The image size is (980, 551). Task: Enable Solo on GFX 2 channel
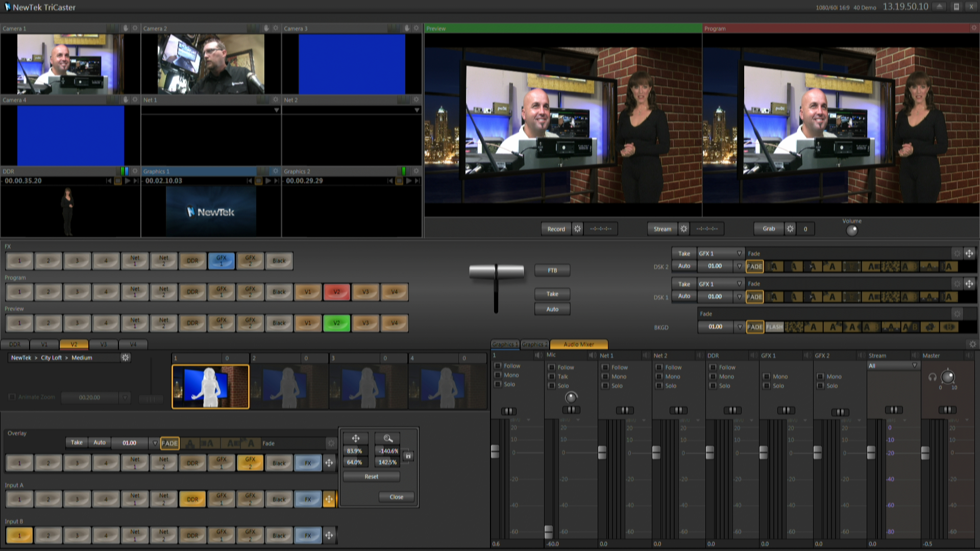[820, 386]
